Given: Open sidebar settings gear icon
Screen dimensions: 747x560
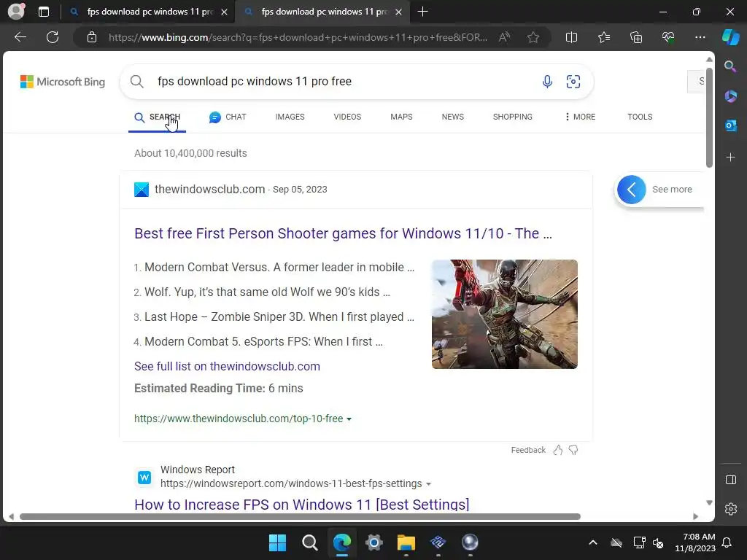Looking at the screenshot, I should (x=730, y=509).
